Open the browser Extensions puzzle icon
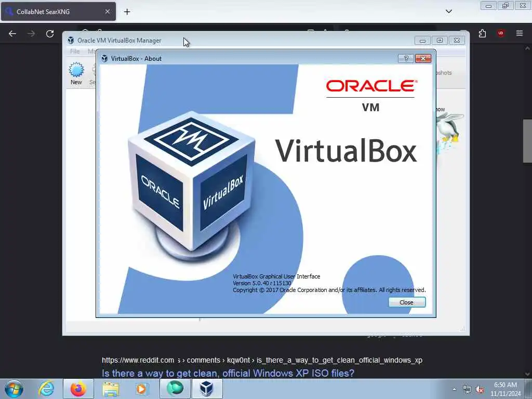This screenshot has width=532, height=399. click(482, 33)
